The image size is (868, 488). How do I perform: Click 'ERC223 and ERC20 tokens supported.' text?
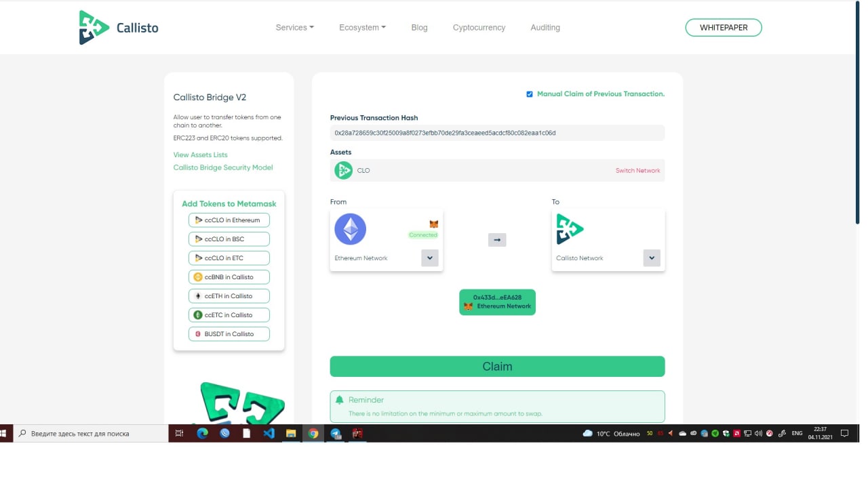[228, 138]
